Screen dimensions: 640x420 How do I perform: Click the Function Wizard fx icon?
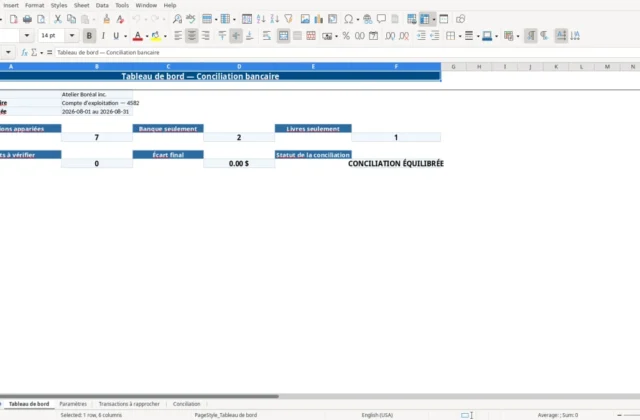pyautogui.click(x=24, y=53)
